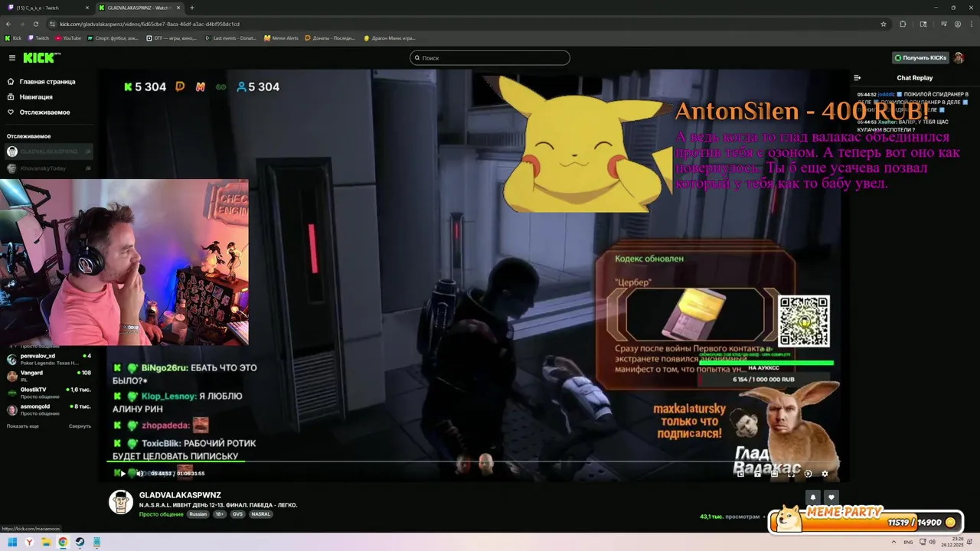This screenshot has height=551, width=980.
Task: Open the Twitch bookmark
Action: coord(38,37)
